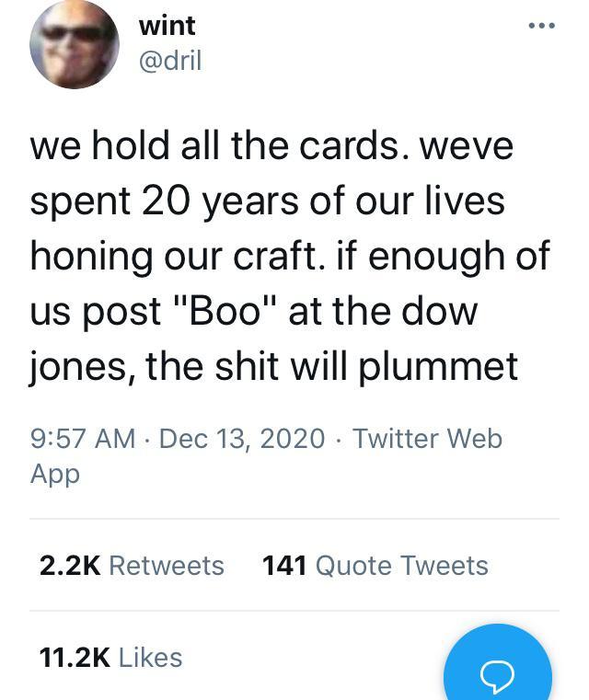Open the more options three-dot menu
This screenshot has width=589, height=700.
(x=539, y=25)
